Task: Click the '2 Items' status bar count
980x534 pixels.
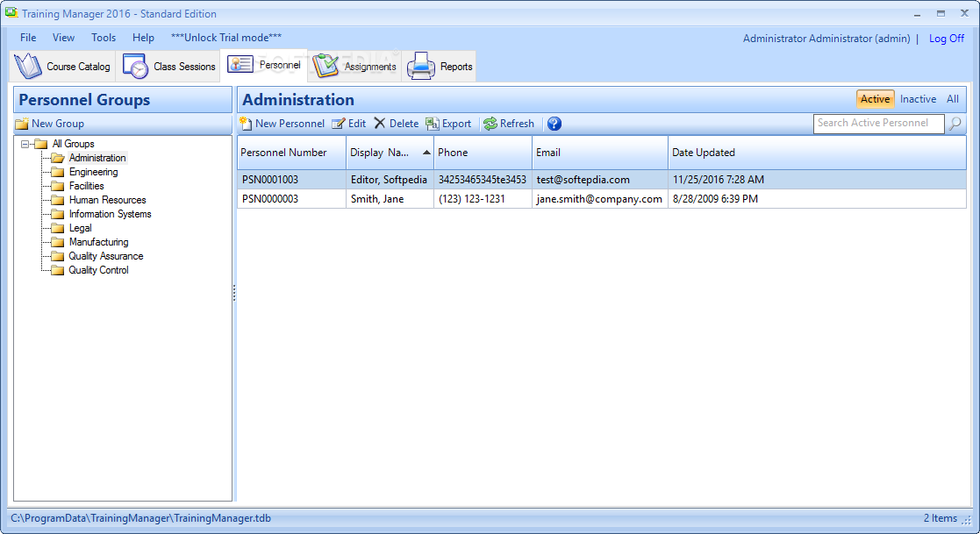Action: (x=940, y=517)
